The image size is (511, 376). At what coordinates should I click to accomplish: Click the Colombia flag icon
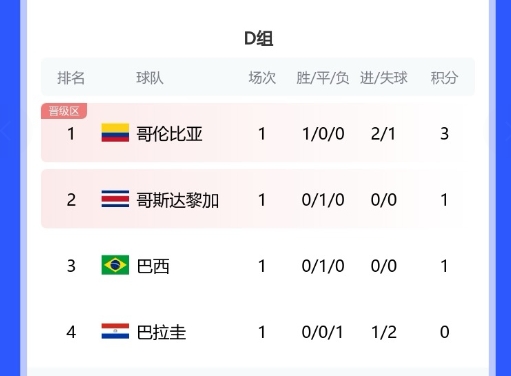(115, 133)
